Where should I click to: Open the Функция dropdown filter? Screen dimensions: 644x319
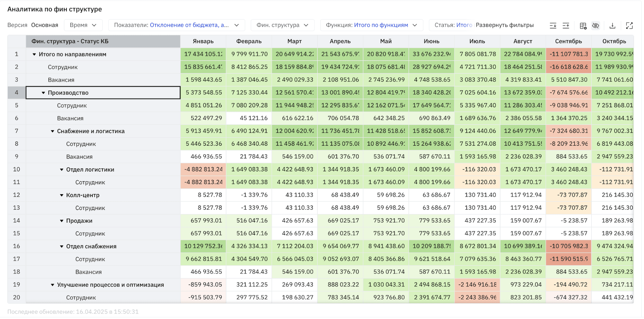coord(371,25)
